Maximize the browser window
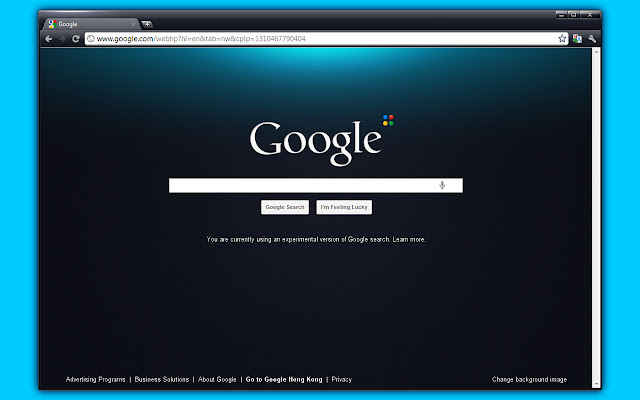Screen dimensions: 640x400 tap(573, 15)
